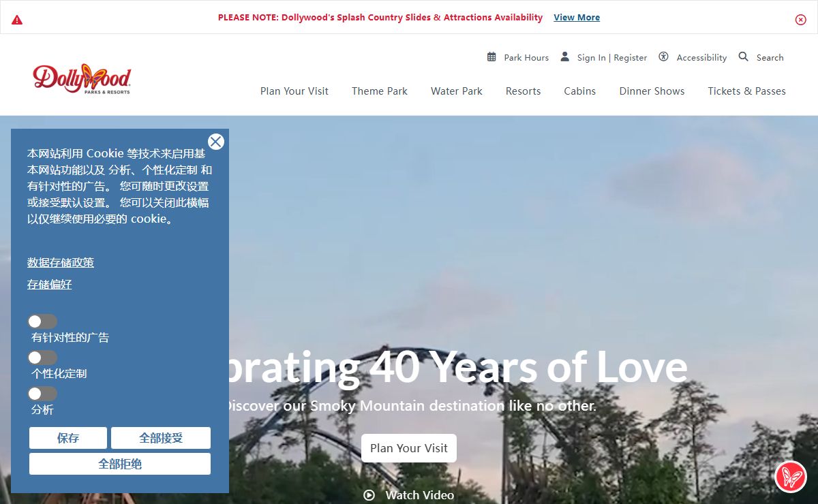Viewport: 818px width, 504px height.
Task: Click the Search magnifier icon
Action: [743, 57]
